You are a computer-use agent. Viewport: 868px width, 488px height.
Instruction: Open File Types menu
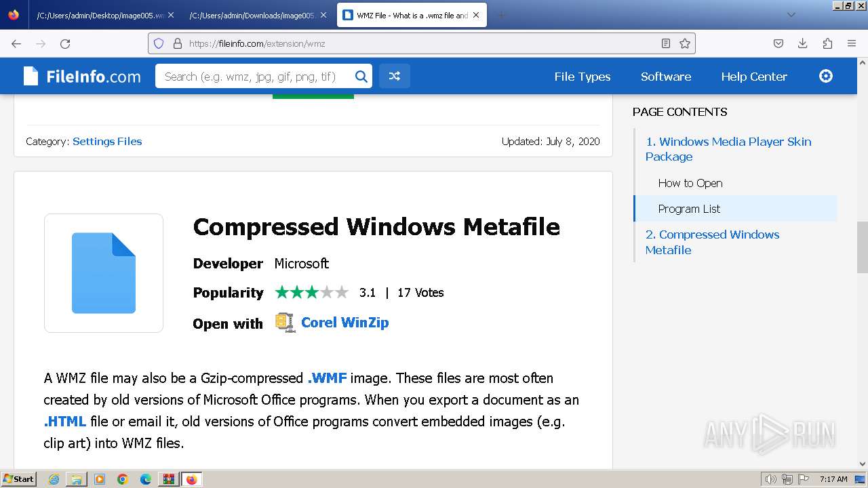583,77
